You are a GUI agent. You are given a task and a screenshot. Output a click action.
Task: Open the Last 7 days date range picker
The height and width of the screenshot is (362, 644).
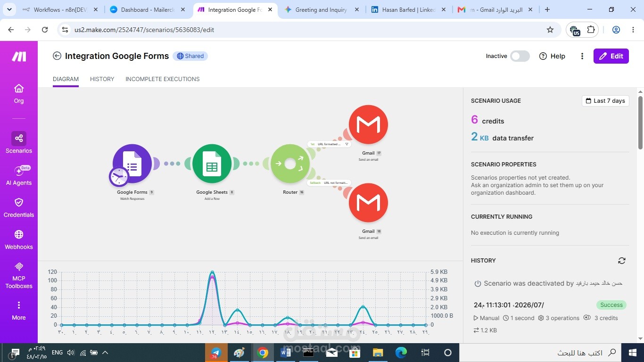pyautogui.click(x=605, y=101)
